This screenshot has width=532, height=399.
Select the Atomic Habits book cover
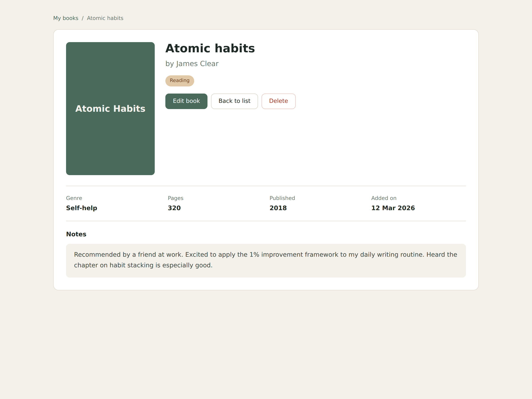coord(110,108)
